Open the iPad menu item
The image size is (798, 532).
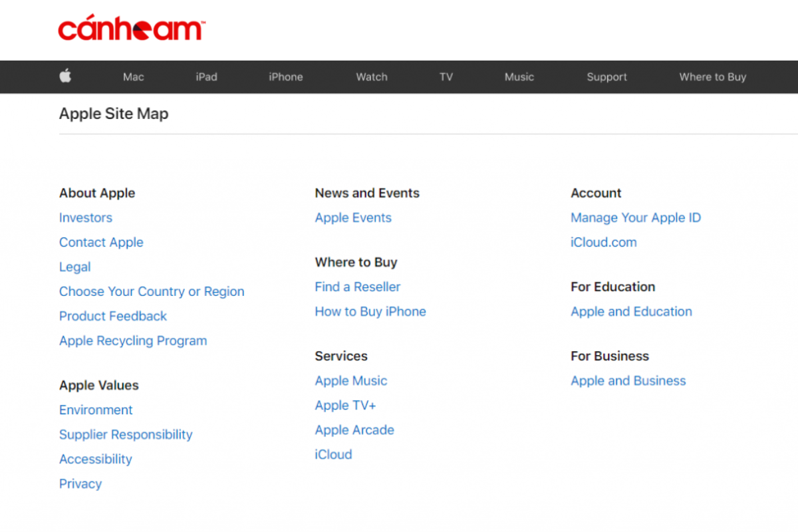[x=206, y=77]
